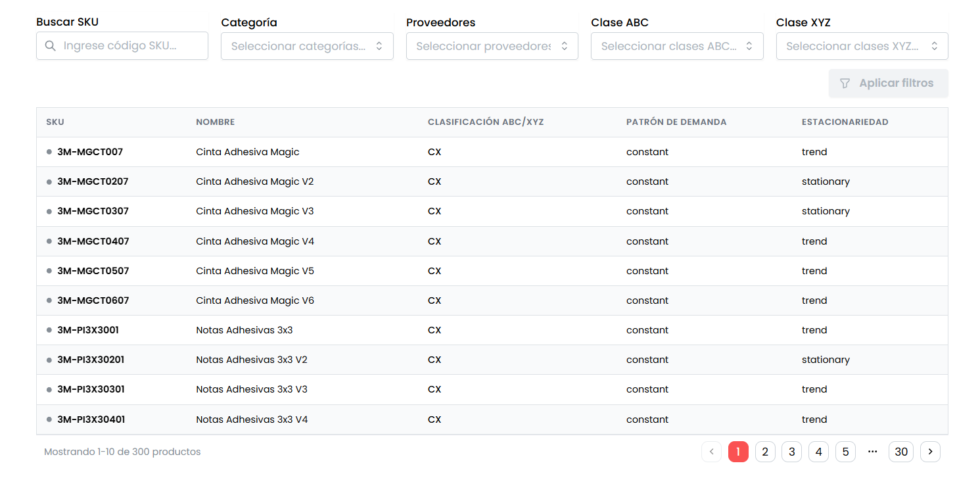Click the search magnifier icon in SKU field
Image resolution: width=980 pixels, height=478 pixels.
tap(50, 46)
